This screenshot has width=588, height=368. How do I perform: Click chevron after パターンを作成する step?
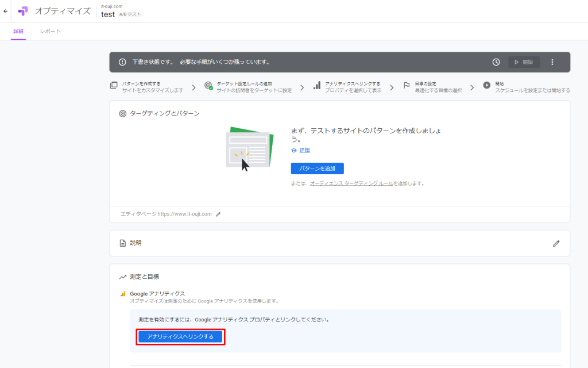point(194,87)
